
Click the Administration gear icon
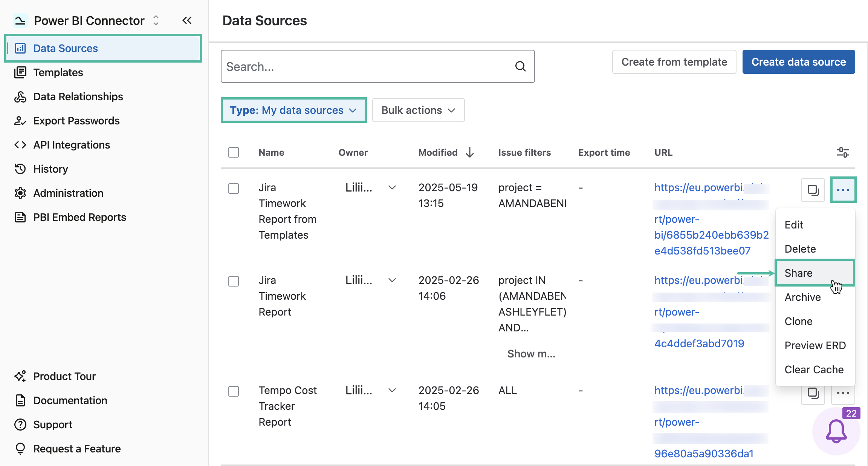click(20, 193)
